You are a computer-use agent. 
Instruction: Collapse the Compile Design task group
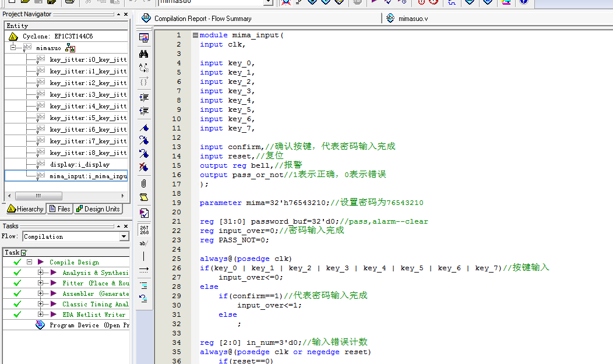[29, 262]
